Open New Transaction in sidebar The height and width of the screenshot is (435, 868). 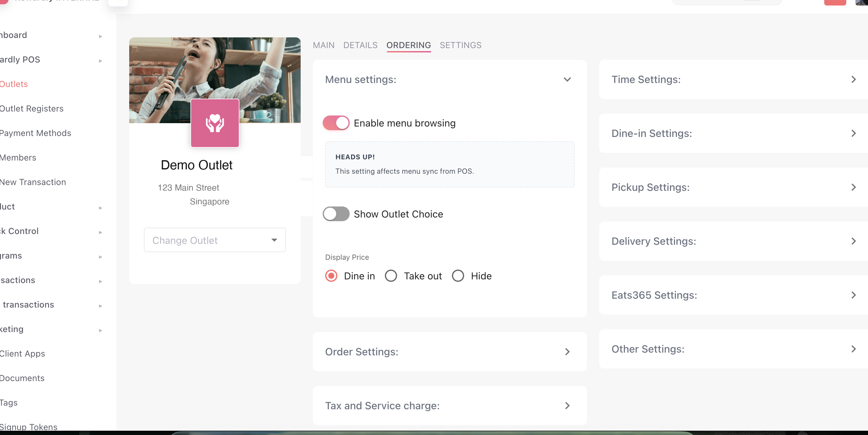(x=33, y=182)
